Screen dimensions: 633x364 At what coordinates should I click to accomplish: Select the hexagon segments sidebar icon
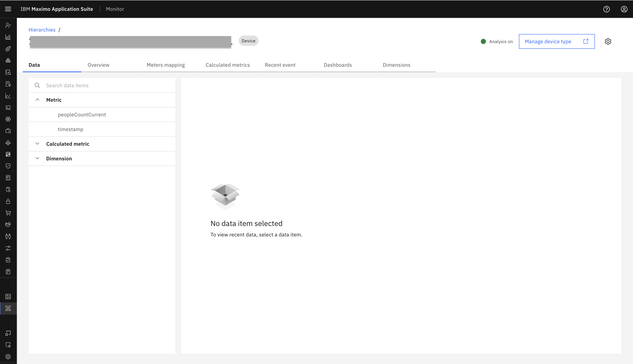pyautogui.click(x=8, y=119)
